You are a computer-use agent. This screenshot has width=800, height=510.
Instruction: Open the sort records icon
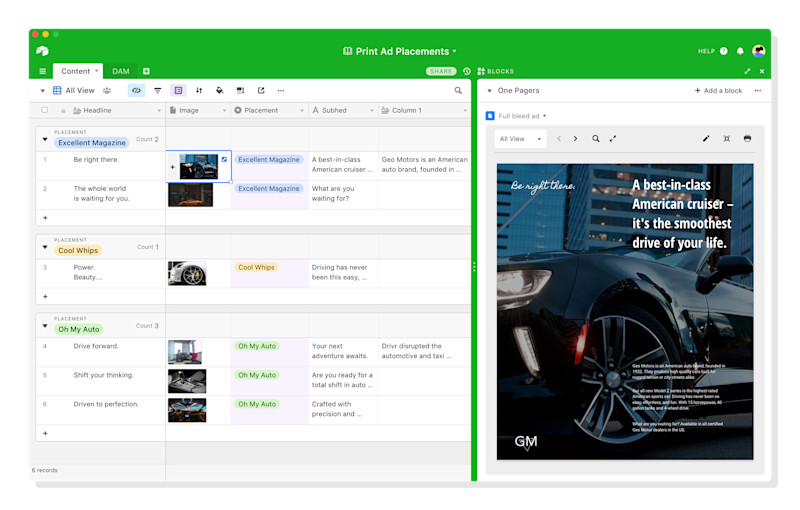(x=199, y=90)
